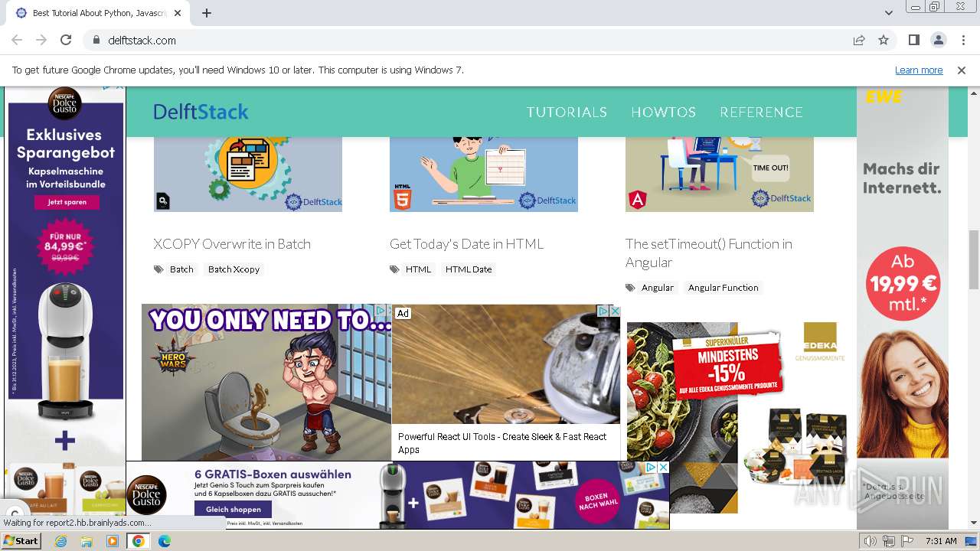Switch to Chrome in the taskbar
Image resolution: width=980 pixels, height=551 pixels.
(x=138, y=541)
